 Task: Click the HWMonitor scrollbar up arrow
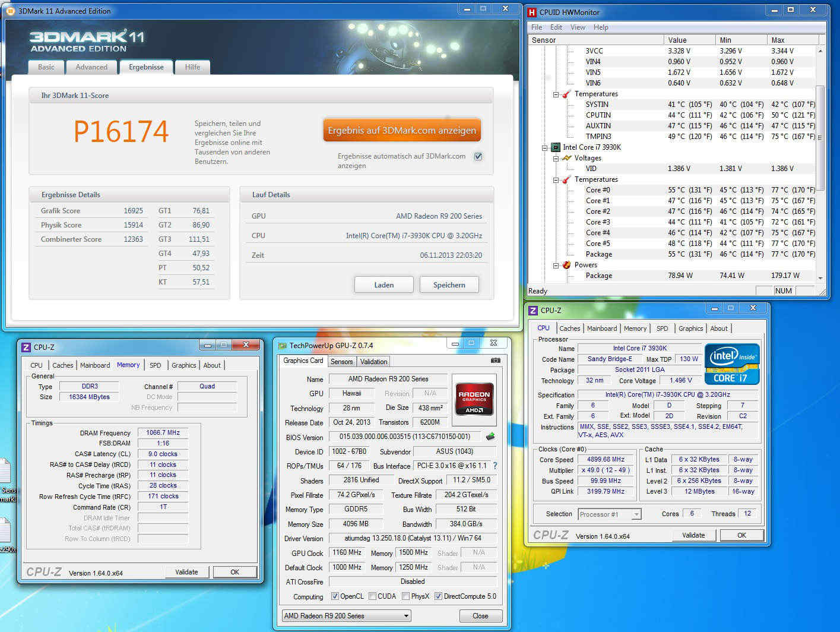820,51
